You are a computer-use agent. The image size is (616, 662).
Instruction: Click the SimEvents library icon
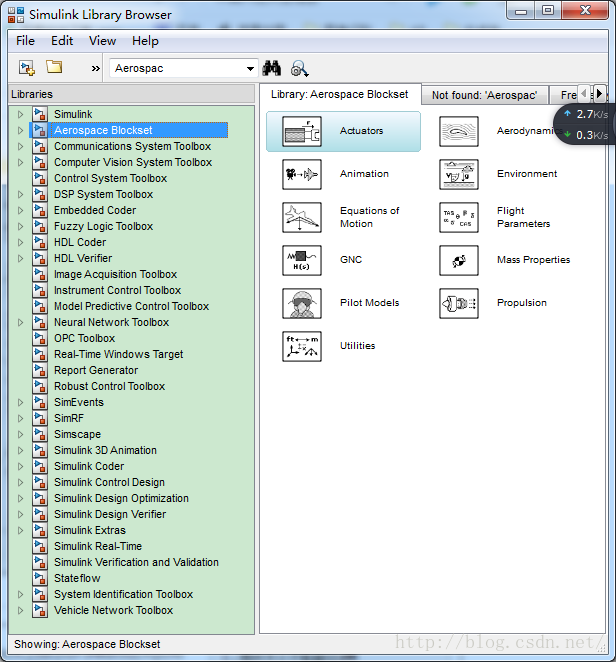tap(40, 402)
